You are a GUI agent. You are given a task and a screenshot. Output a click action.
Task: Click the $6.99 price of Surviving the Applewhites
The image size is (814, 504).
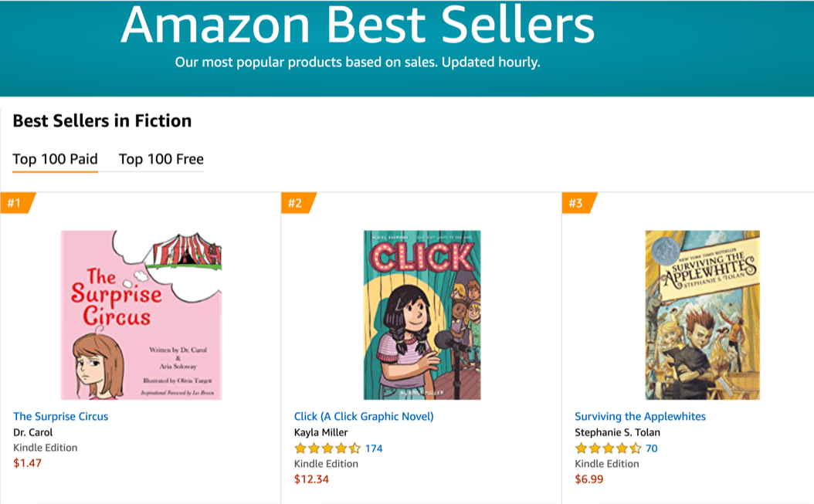point(589,479)
